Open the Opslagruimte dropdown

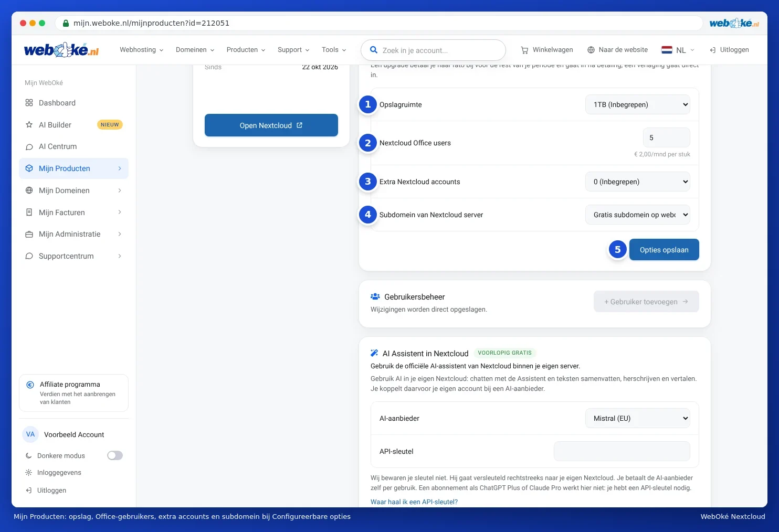pos(638,104)
